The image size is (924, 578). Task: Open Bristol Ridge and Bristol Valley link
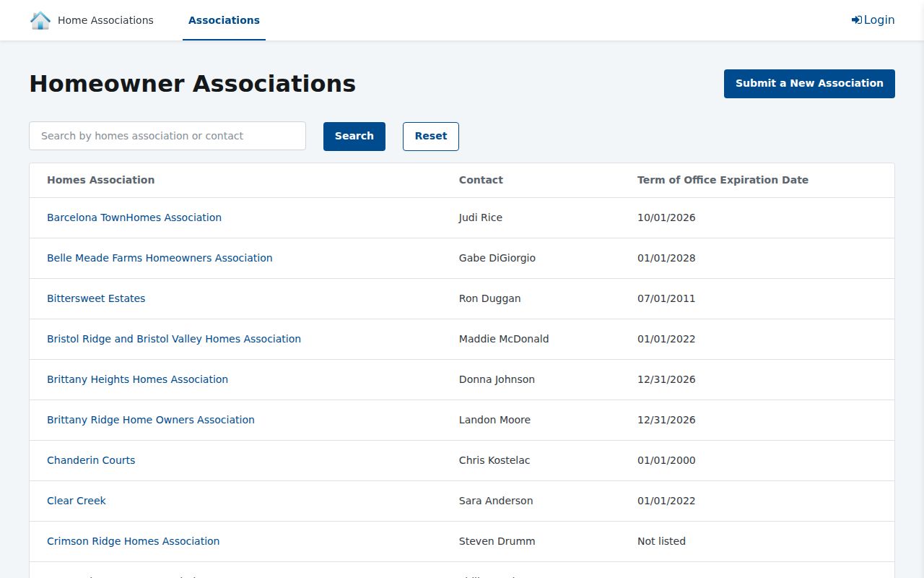(174, 339)
